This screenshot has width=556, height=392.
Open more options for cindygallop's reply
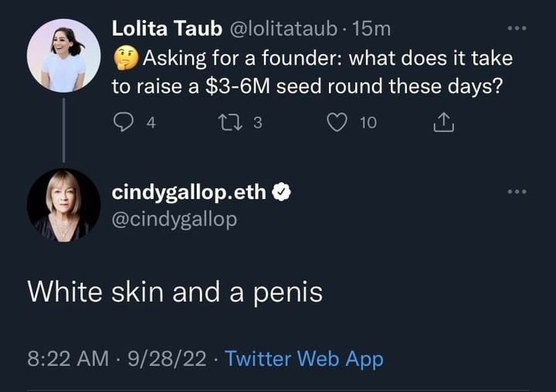516,191
